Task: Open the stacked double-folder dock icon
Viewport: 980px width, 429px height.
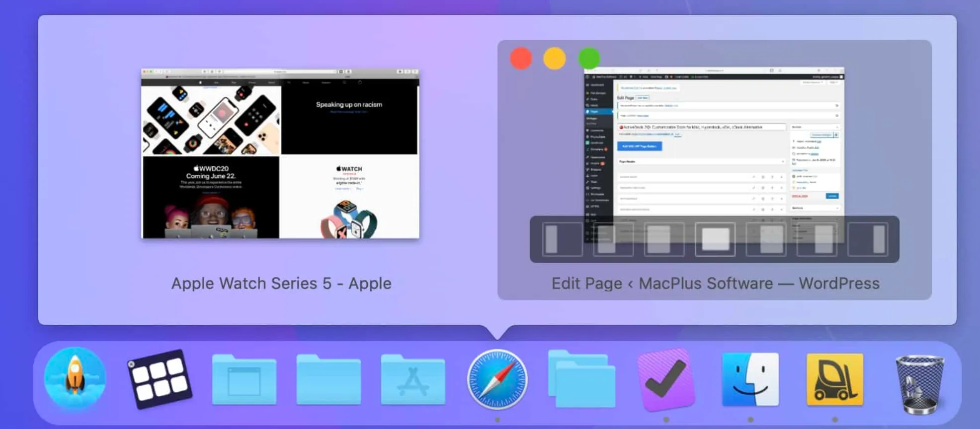Action: click(581, 378)
